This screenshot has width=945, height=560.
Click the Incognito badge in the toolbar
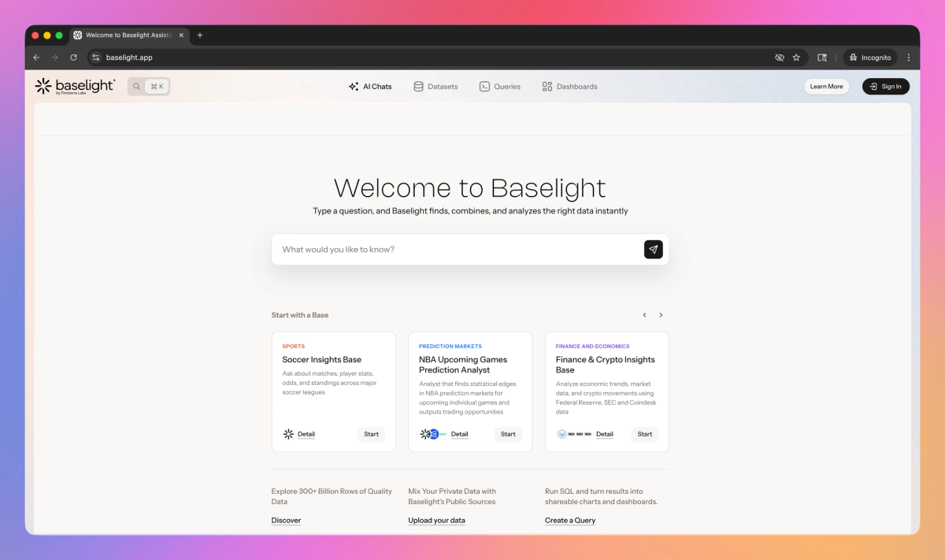tap(869, 57)
